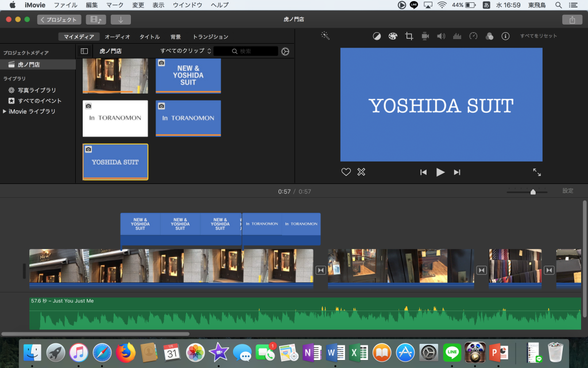Screen dimensions: 588x368
Task: Click the clip search field
Action: click(246, 51)
